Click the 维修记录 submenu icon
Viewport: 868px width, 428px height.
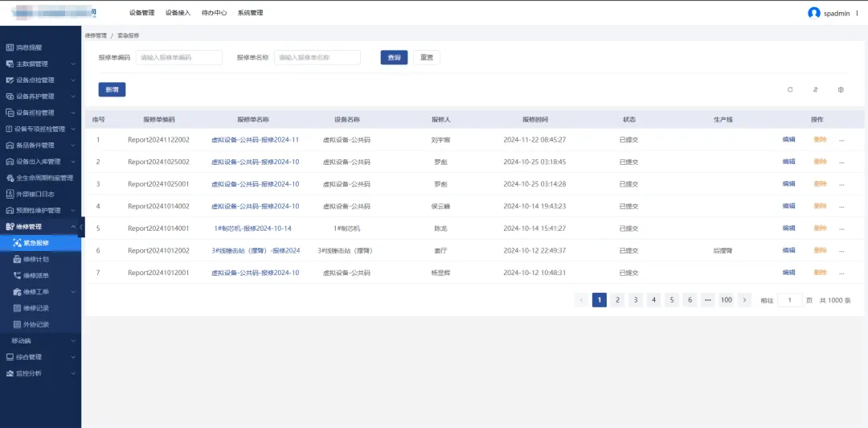17,308
